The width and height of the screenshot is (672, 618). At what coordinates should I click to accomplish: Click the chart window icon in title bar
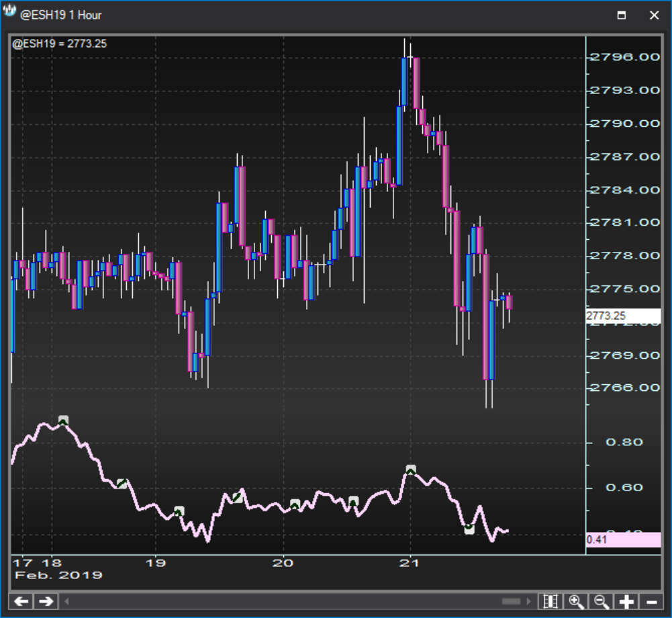[9, 11]
